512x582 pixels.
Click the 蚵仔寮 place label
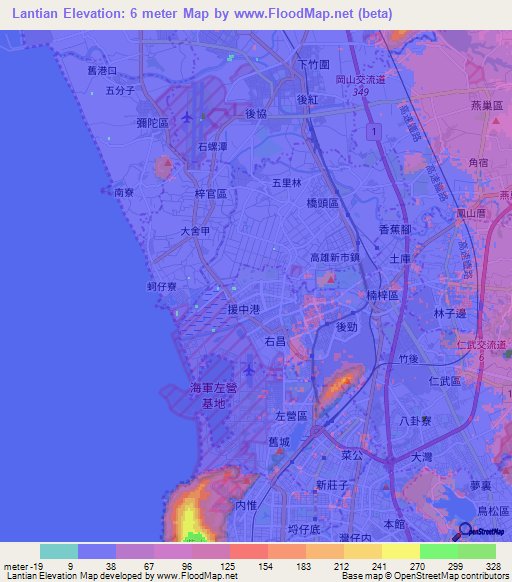tap(162, 286)
